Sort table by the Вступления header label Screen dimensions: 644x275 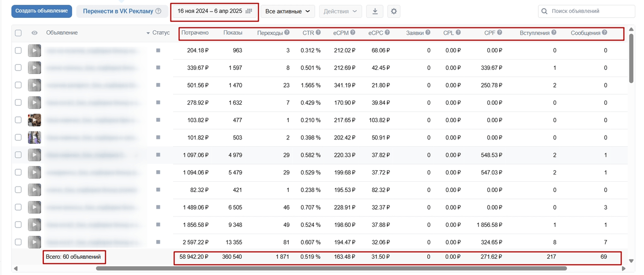534,33
